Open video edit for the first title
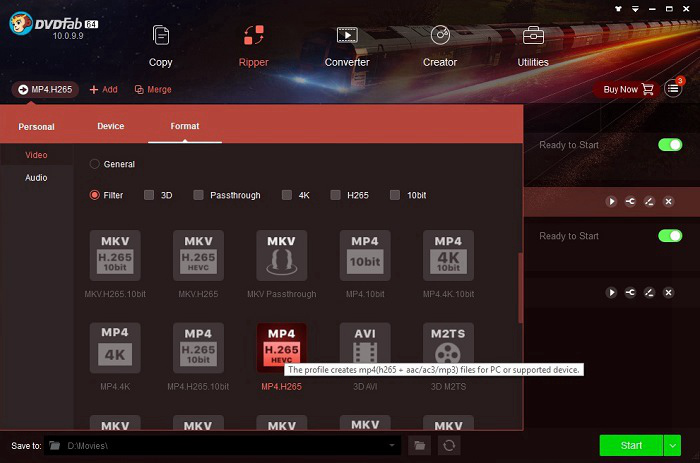The width and height of the screenshot is (700, 463). click(x=649, y=201)
